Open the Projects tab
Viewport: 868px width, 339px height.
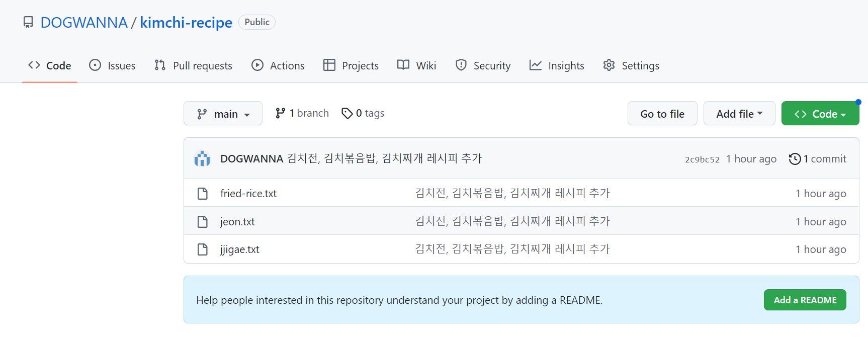(351, 65)
